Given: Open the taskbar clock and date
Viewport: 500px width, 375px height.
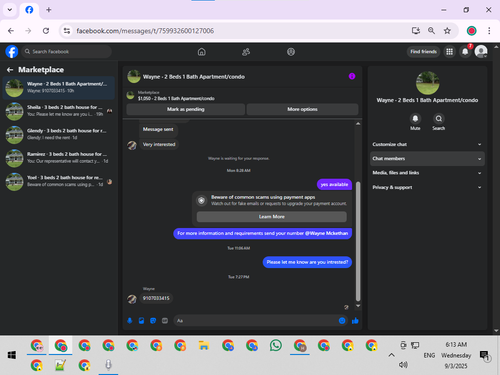Looking at the screenshot, I should (x=456, y=355).
